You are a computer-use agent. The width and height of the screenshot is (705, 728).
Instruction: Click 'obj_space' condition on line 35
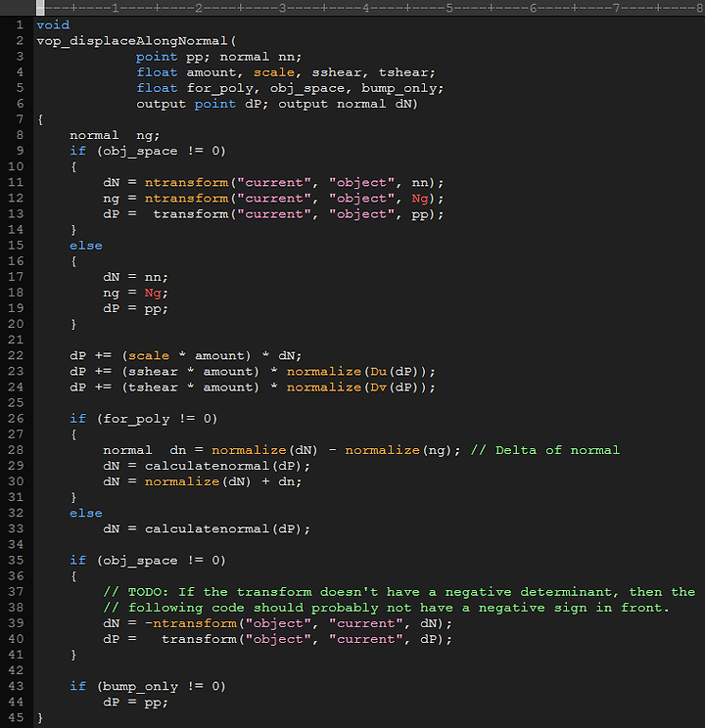(x=140, y=561)
